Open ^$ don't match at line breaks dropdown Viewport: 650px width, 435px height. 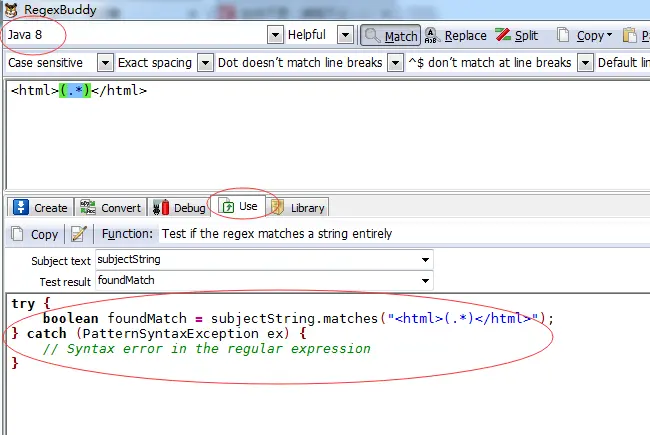[585, 63]
